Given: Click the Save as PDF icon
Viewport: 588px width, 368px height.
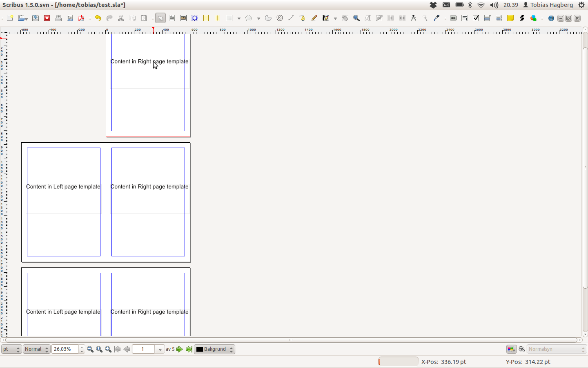Looking at the screenshot, I should tap(81, 18).
